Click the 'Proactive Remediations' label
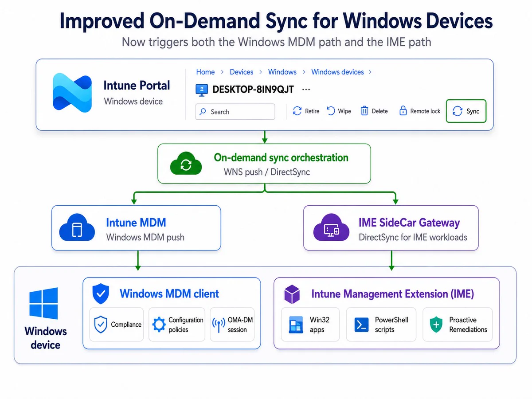Viewport: 532px width, 399px height. tap(468, 325)
